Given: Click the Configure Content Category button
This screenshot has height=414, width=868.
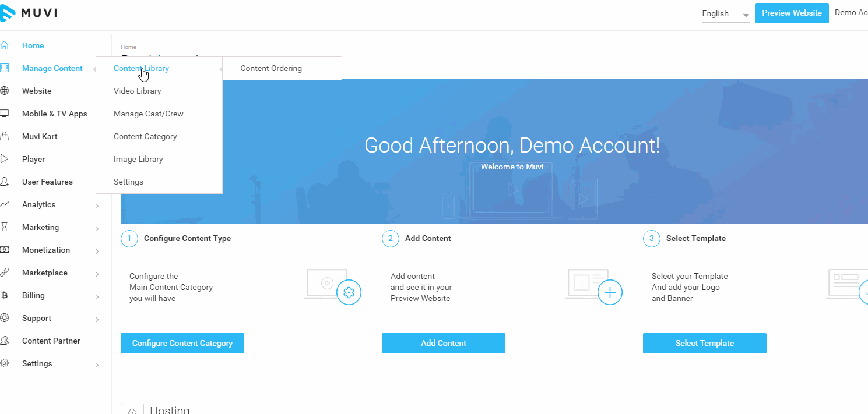Looking at the screenshot, I should pyautogui.click(x=182, y=343).
